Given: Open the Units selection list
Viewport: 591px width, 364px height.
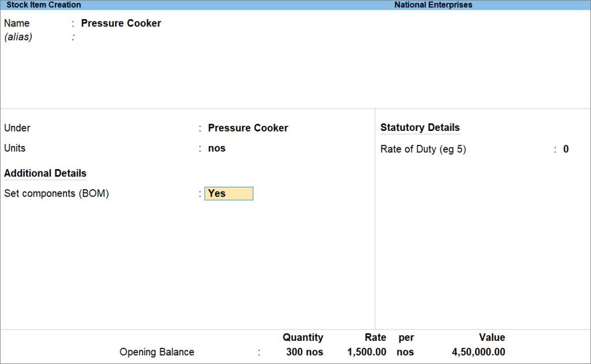Looking at the screenshot, I should (216, 148).
